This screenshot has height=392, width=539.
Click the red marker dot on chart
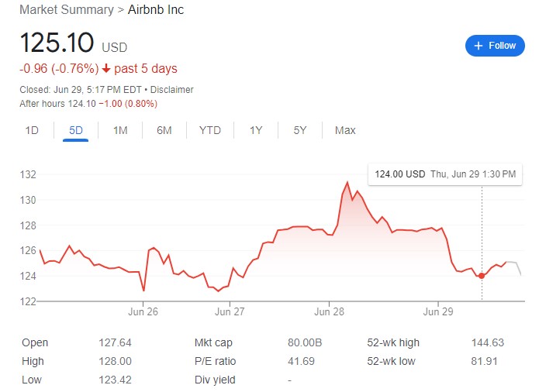pyautogui.click(x=482, y=276)
